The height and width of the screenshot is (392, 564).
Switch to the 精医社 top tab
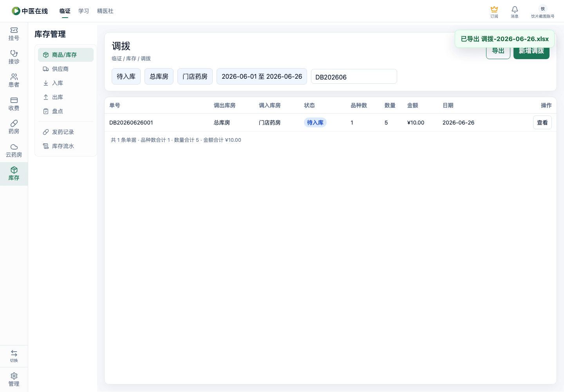click(105, 11)
